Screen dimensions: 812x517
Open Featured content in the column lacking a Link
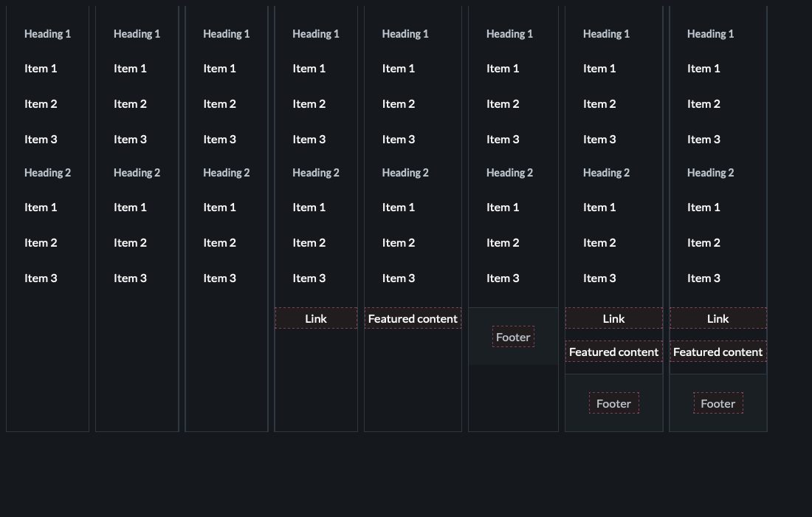pyautogui.click(x=413, y=318)
